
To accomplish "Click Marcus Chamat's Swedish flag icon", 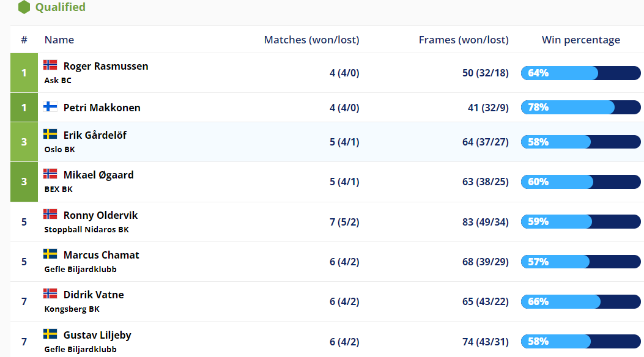I will click(x=50, y=254).
